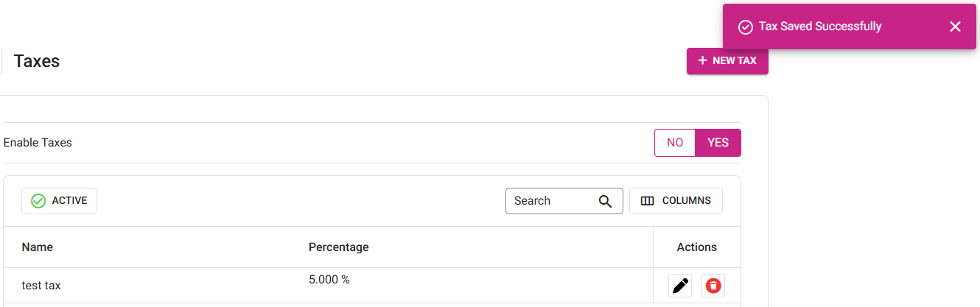The image size is (980, 307).
Task: Click the 5.000 % percentage cell
Action: tap(329, 280)
